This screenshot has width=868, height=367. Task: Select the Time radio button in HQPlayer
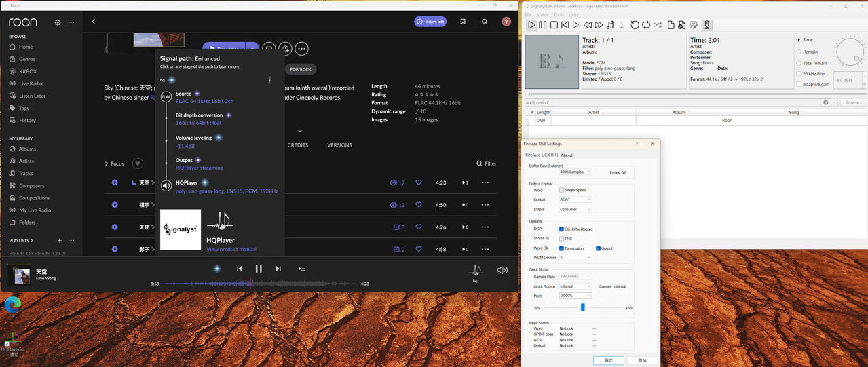(x=799, y=40)
